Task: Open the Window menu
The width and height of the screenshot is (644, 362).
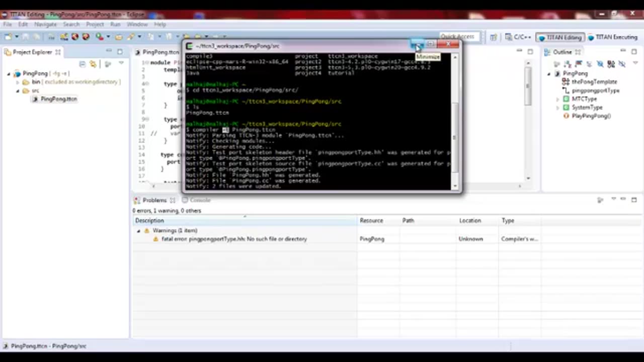Action: click(137, 24)
